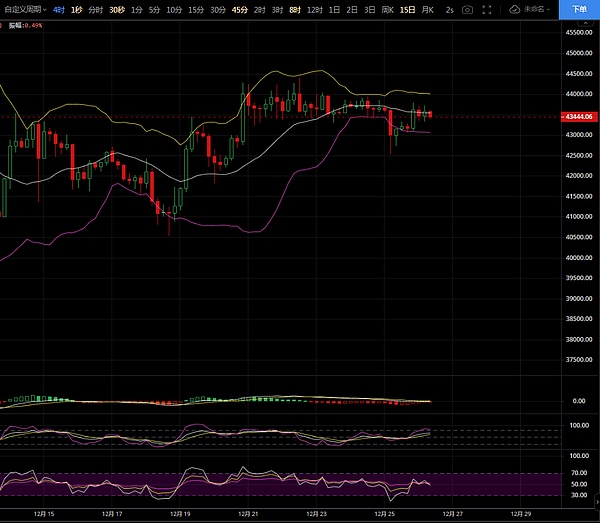Switch to the 15分 timeframe
The height and width of the screenshot is (523, 600).
point(196,9)
